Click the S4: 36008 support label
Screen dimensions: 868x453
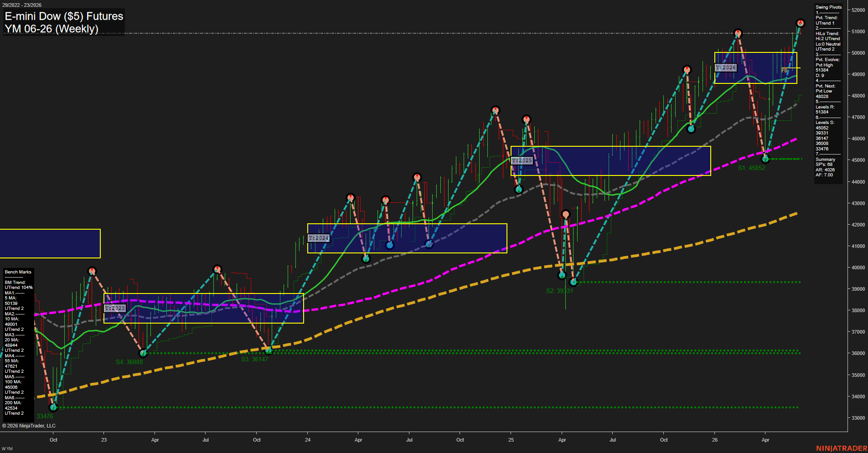[x=129, y=362]
